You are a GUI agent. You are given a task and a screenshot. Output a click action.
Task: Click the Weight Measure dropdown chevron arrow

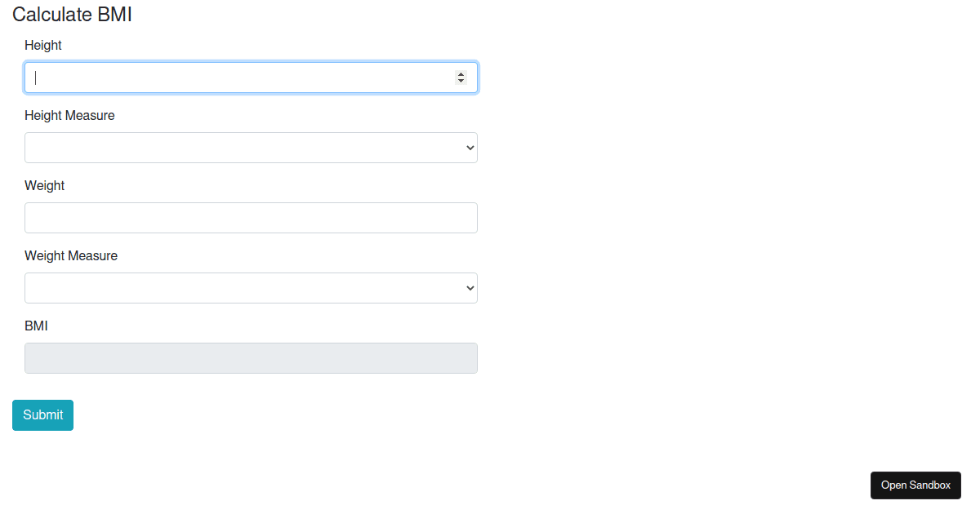point(469,288)
